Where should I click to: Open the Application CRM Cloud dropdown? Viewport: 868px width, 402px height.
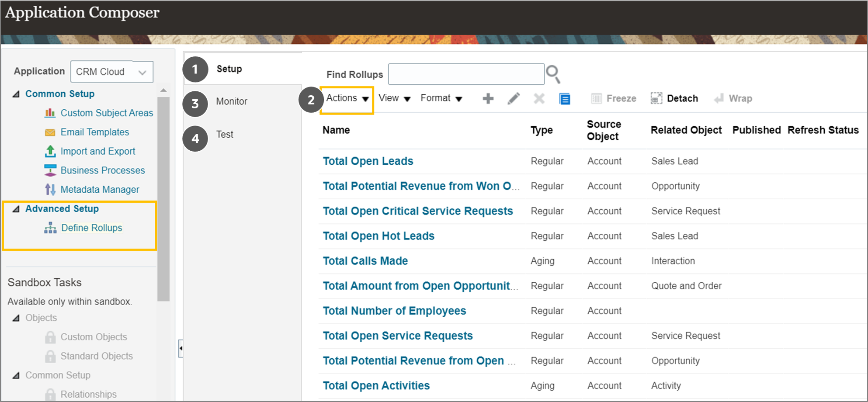tap(112, 72)
